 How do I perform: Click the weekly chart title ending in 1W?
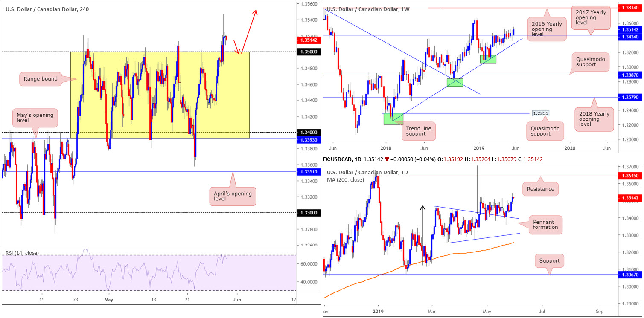pyautogui.click(x=368, y=9)
